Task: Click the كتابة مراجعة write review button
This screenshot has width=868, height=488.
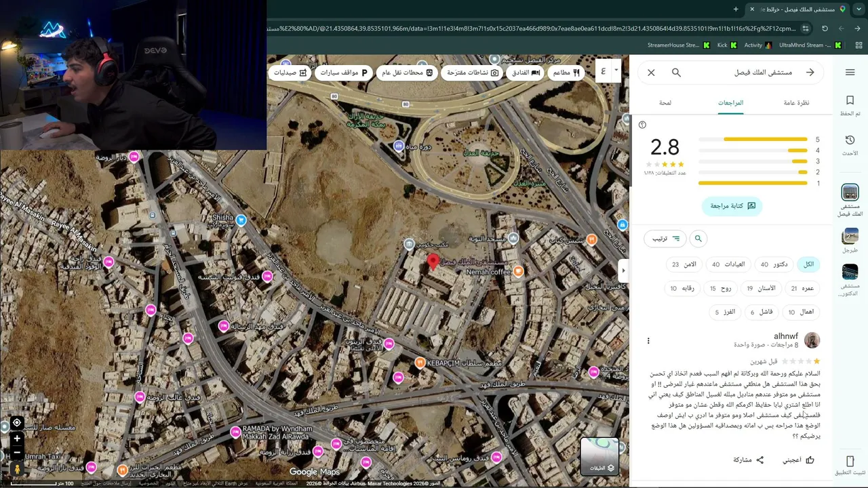Action: coord(732,206)
